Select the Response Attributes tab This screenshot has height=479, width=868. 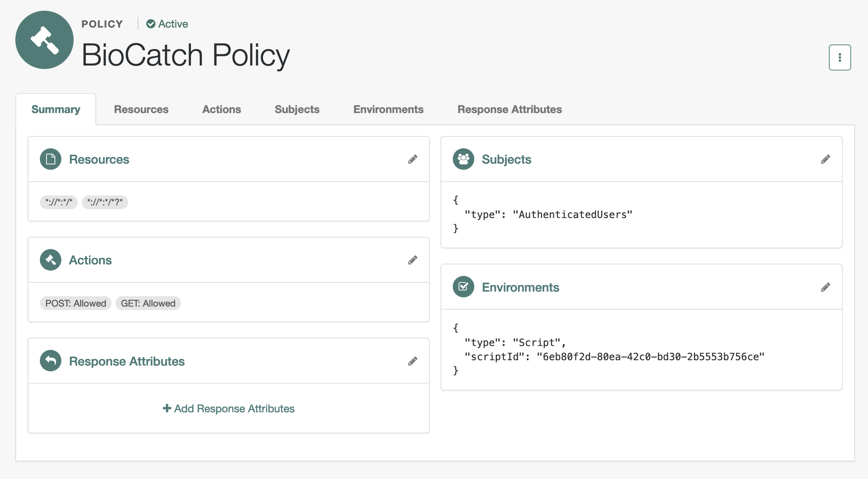click(x=509, y=109)
